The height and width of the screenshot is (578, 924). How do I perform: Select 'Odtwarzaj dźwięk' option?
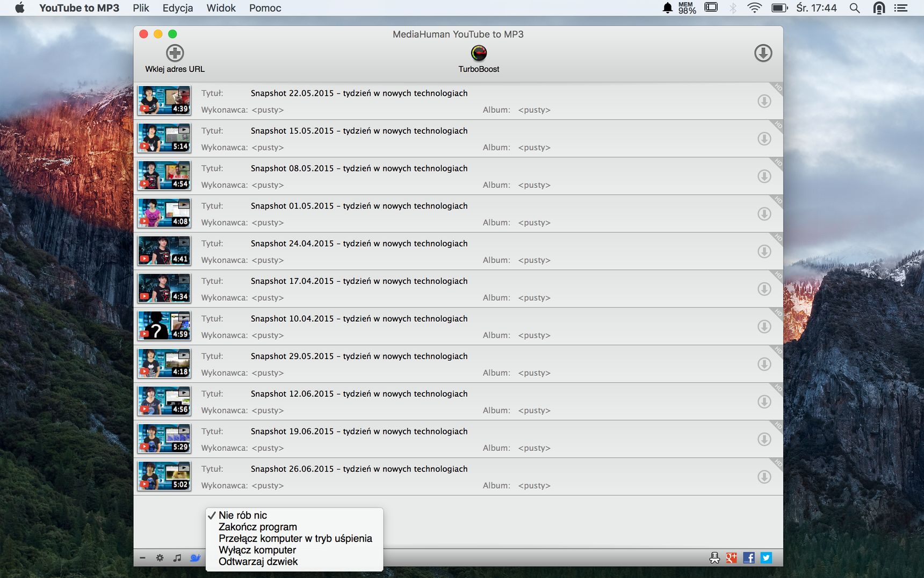tap(294, 561)
